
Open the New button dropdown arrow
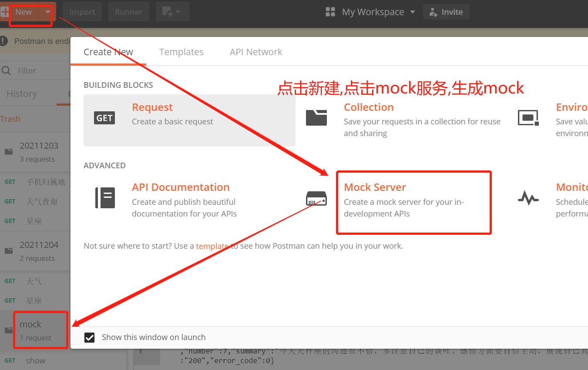47,12
